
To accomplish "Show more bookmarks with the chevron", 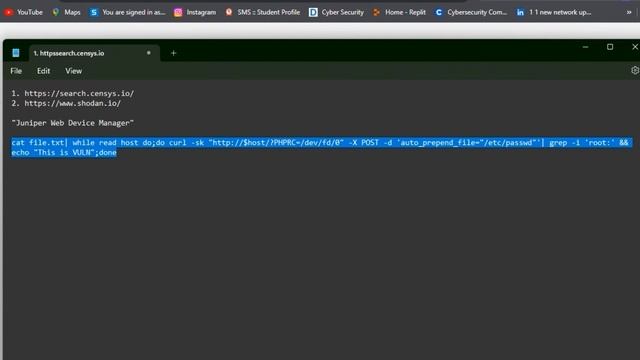I will [x=629, y=12].
